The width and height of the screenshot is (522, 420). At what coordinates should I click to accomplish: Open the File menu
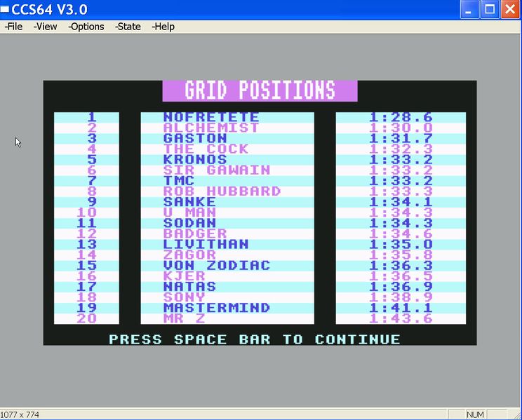click(14, 27)
